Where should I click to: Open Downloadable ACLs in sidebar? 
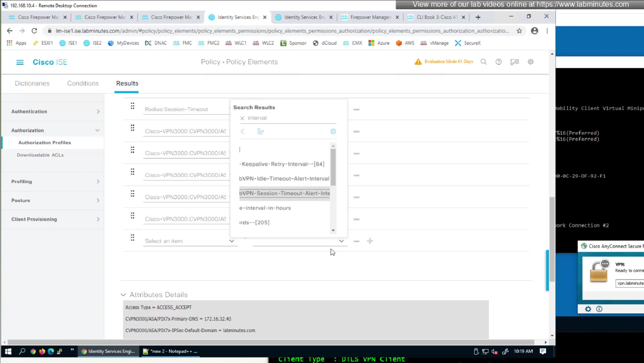point(40,155)
